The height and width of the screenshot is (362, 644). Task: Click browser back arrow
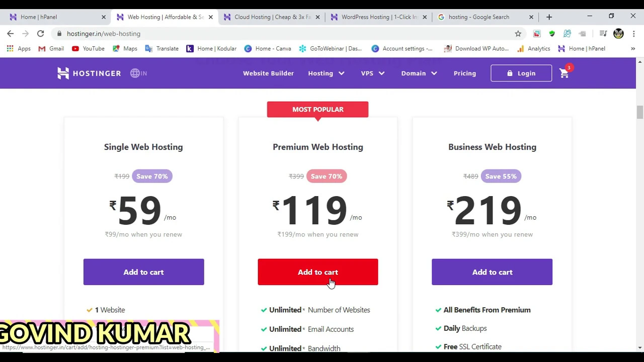click(x=11, y=34)
